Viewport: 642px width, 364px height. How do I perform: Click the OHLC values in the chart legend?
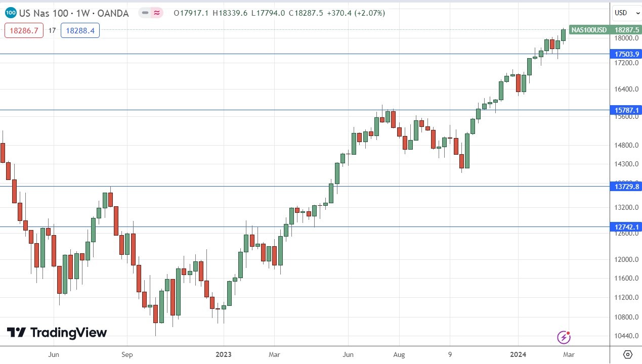coord(279,13)
